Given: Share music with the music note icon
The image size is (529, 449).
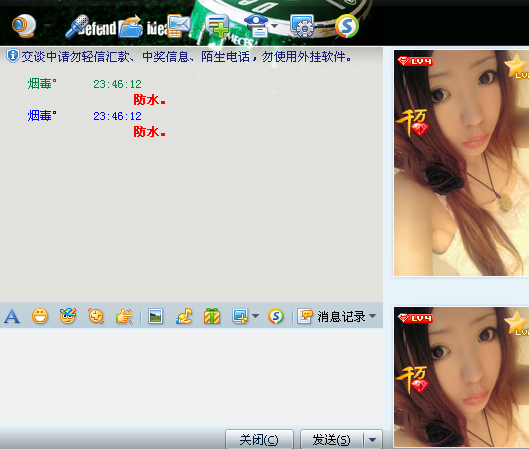Looking at the screenshot, I should pyautogui.click(x=184, y=316).
